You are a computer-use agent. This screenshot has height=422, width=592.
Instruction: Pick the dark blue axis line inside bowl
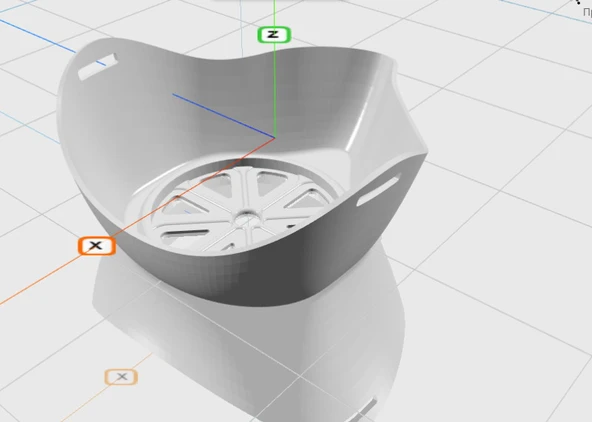(x=223, y=116)
